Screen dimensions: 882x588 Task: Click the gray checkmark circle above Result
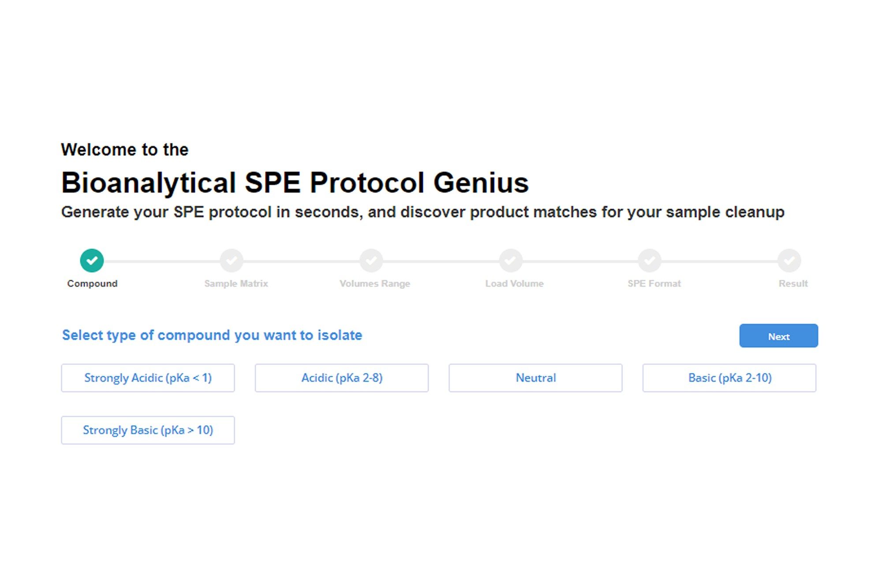[x=789, y=261]
